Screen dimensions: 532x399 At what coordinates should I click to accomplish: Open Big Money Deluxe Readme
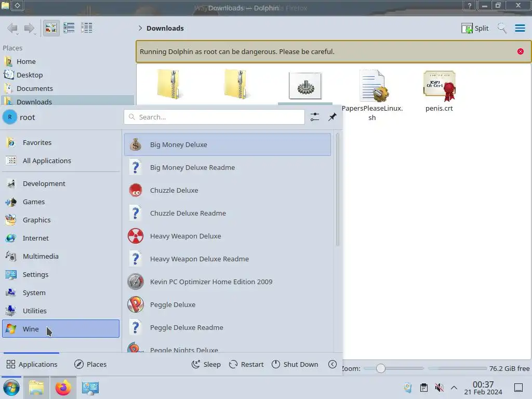click(x=228, y=168)
